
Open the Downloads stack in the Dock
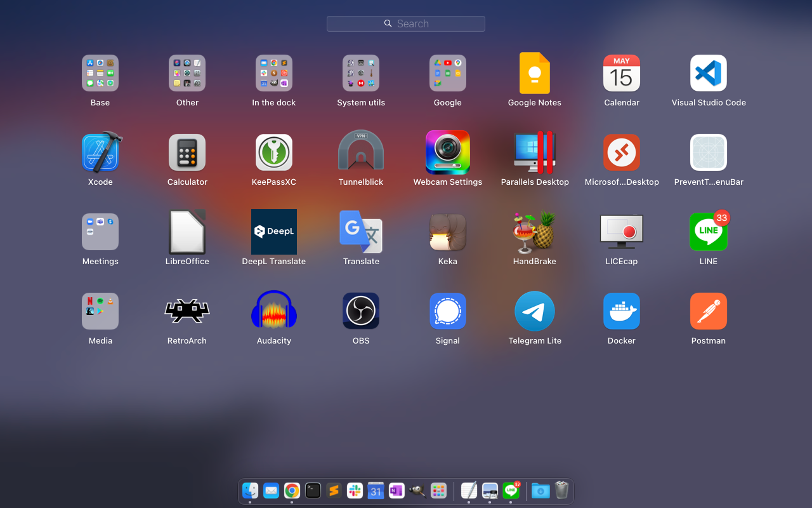pyautogui.click(x=540, y=490)
